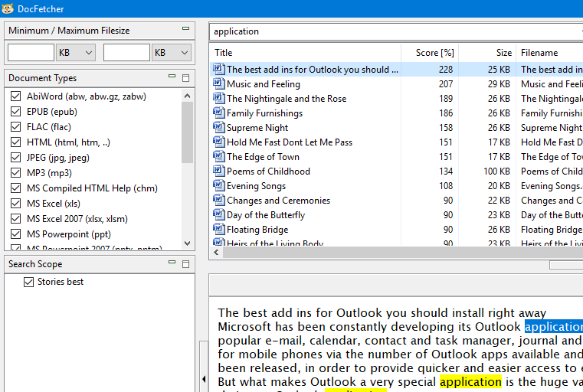The height and width of the screenshot is (392, 583).
Task: Minimize the Document Types panel
Action: (172, 76)
